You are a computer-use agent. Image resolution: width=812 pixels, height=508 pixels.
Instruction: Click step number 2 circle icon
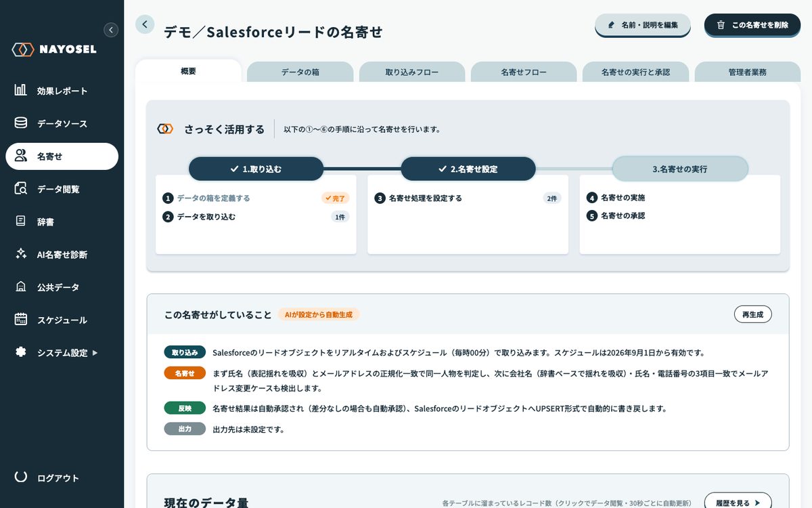(168, 217)
